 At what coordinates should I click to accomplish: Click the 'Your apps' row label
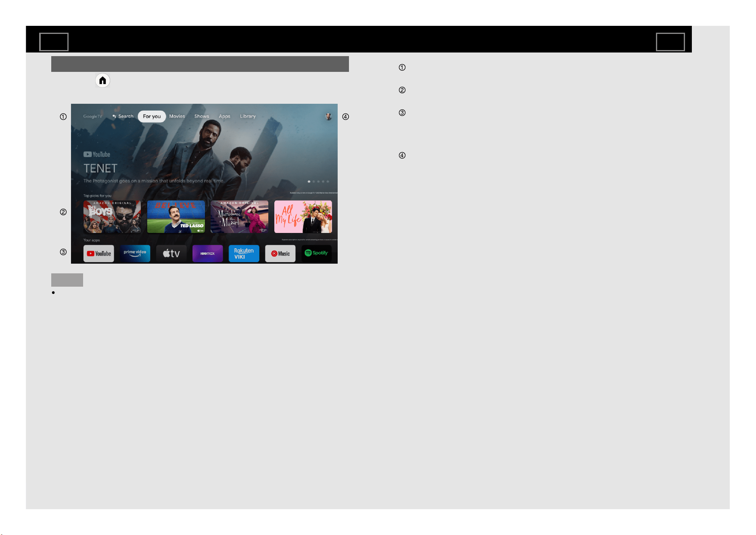(92, 240)
